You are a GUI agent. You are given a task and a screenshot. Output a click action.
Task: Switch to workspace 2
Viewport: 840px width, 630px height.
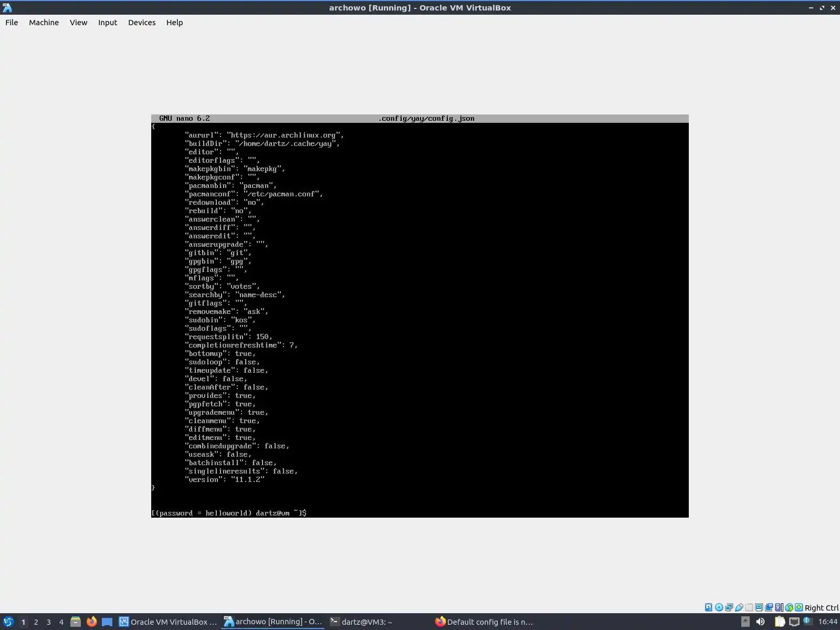(36, 622)
